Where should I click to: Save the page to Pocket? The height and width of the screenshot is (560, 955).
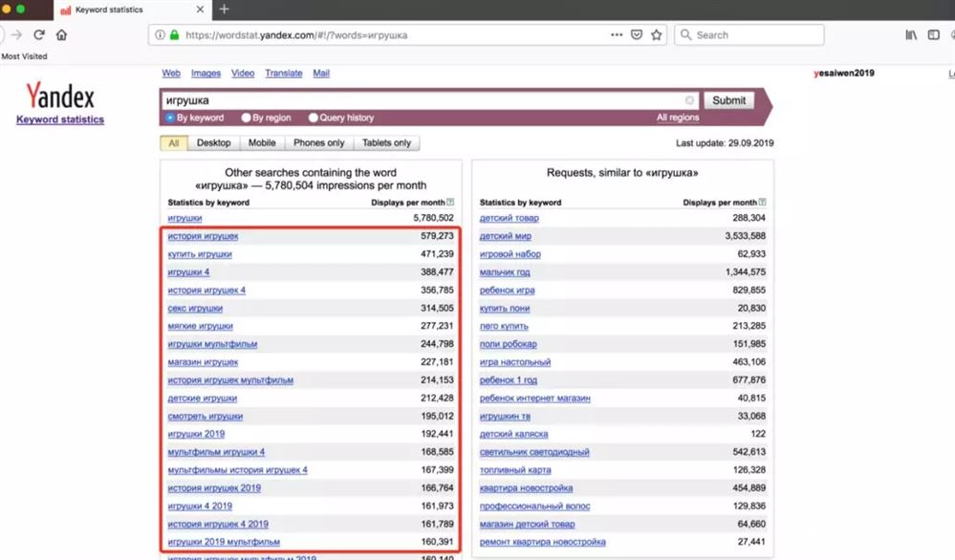pyautogui.click(x=637, y=34)
